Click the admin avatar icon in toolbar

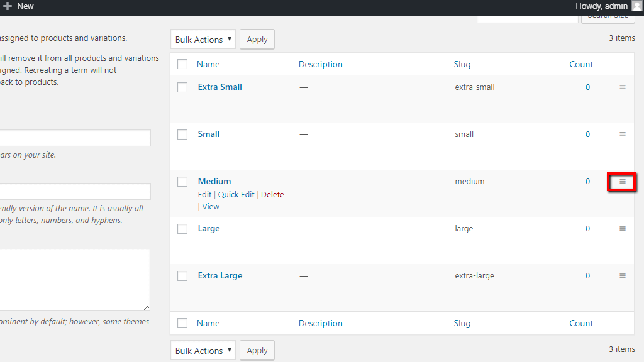coord(637,6)
